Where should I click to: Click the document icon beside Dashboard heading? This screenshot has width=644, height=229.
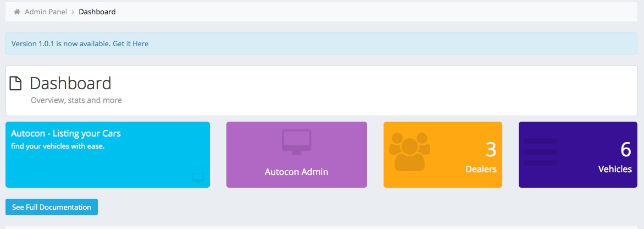pyautogui.click(x=15, y=84)
